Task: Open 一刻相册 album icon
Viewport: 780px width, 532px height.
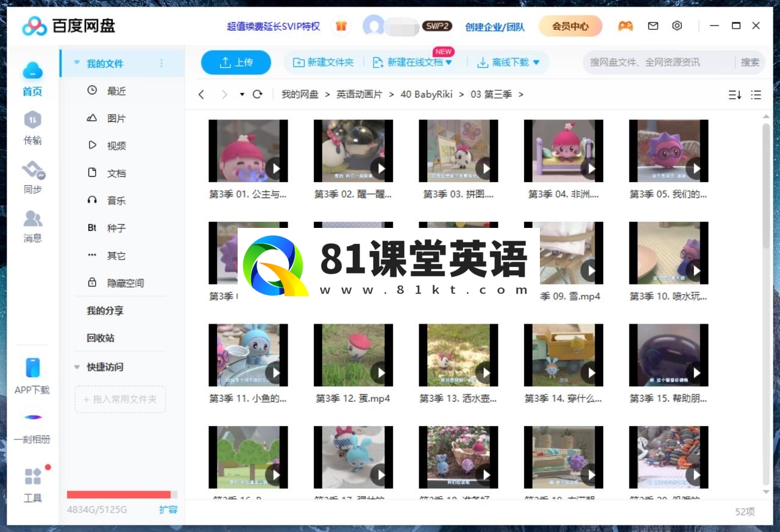Action: (x=32, y=417)
